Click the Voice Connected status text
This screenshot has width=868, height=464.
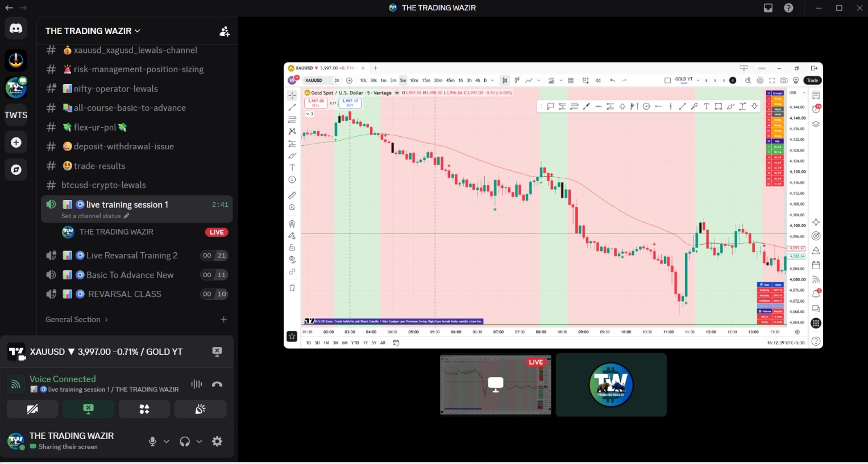pyautogui.click(x=63, y=379)
